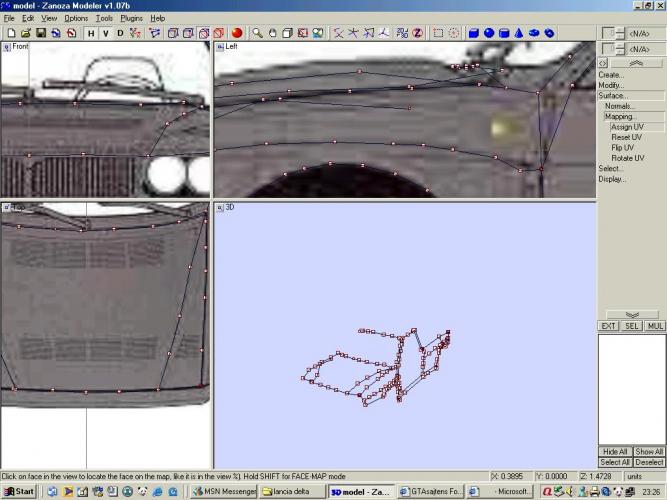Open the Plugins menu
This screenshot has height=500, width=667.
click(131, 18)
